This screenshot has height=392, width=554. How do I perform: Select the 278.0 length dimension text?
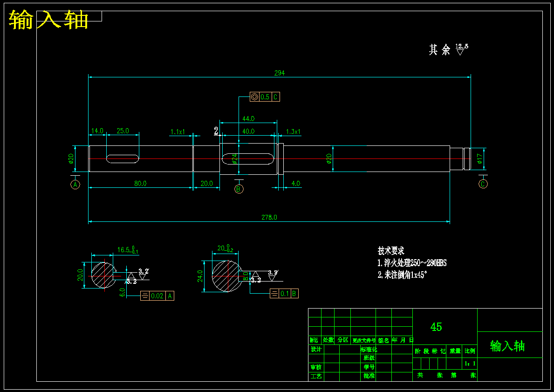click(269, 217)
